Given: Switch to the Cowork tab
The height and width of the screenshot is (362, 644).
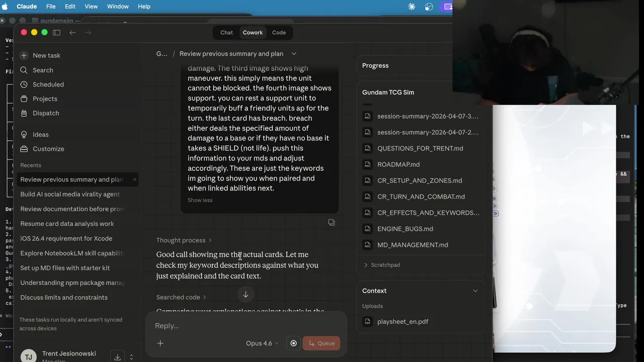Looking at the screenshot, I should tap(253, 33).
